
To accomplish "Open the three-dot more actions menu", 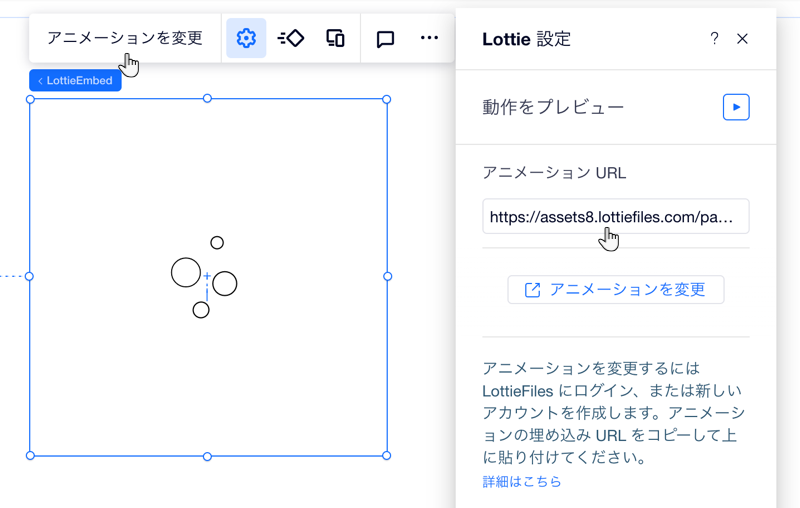I will [429, 38].
